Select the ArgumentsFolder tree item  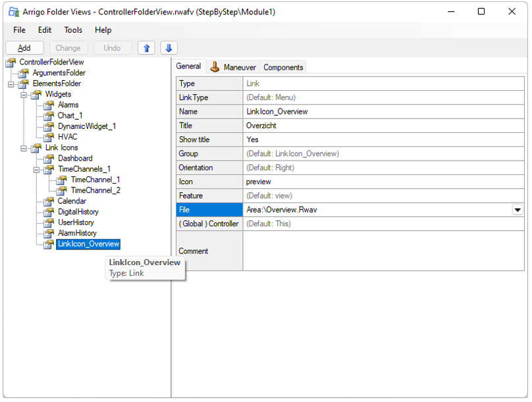click(59, 73)
